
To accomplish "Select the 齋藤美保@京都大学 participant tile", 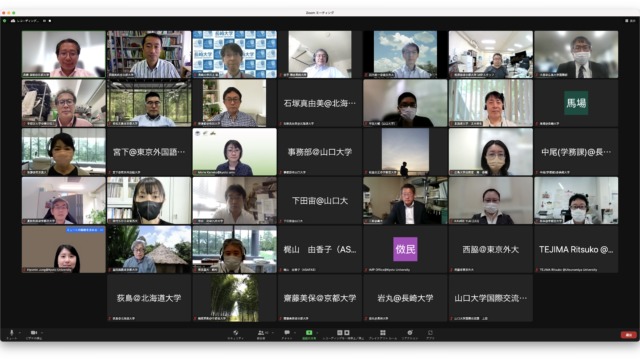I will (x=320, y=298).
